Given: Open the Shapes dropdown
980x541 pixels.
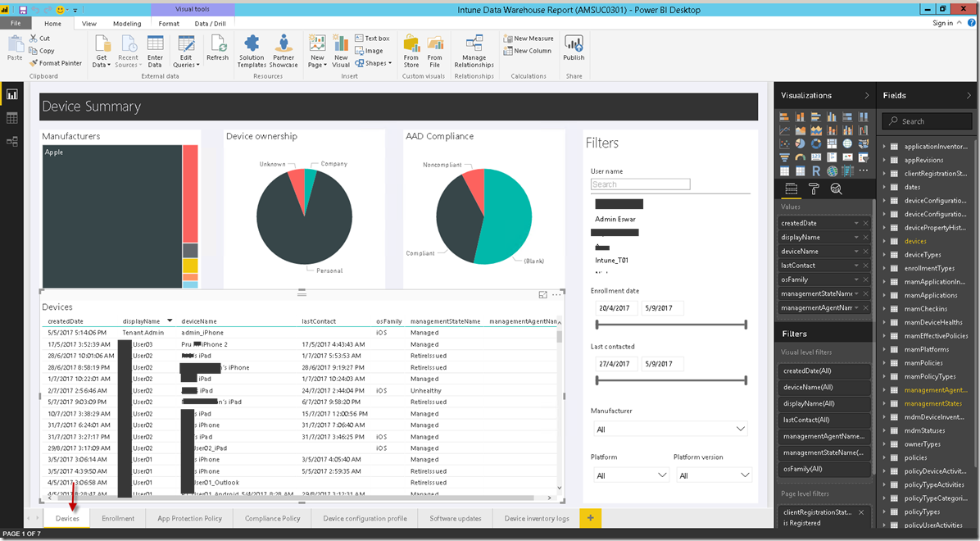Looking at the screenshot, I should click(x=373, y=63).
